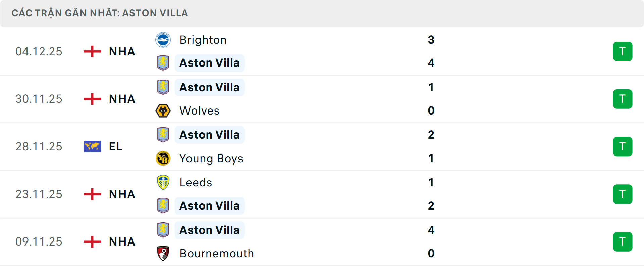644x266 pixels.
Task: Click the Wolves club crest icon
Action: coord(163,110)
